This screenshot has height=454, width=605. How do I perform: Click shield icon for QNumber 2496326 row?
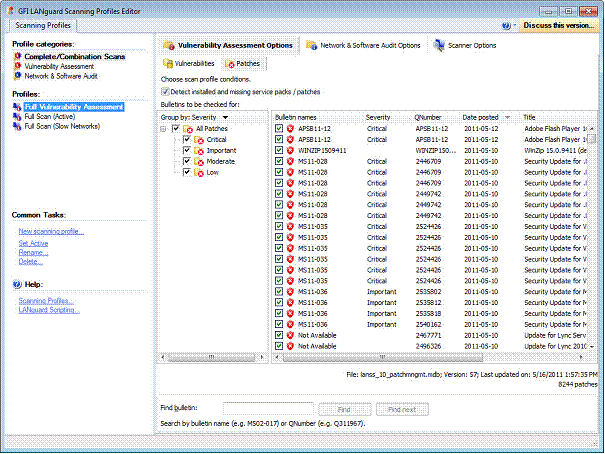(290, 346)
